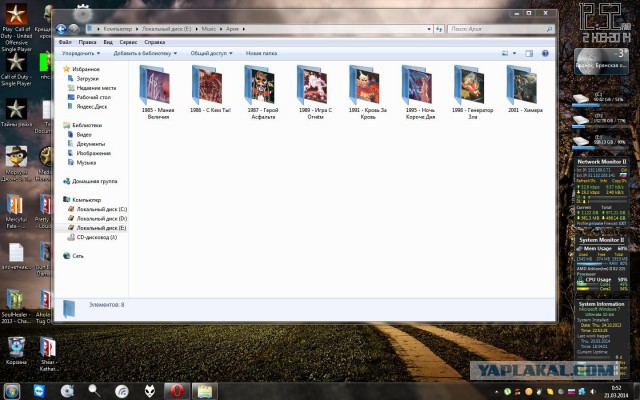The height and width of the screenshot is (400, 640).
Task: Click the foobar2000 alien icon on taskbar
Action: pos(150,391)
